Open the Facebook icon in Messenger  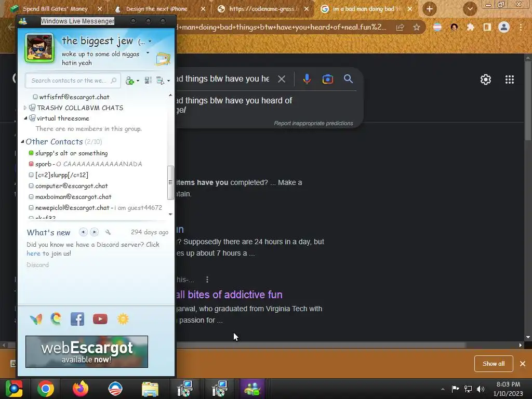click(77, 319)
